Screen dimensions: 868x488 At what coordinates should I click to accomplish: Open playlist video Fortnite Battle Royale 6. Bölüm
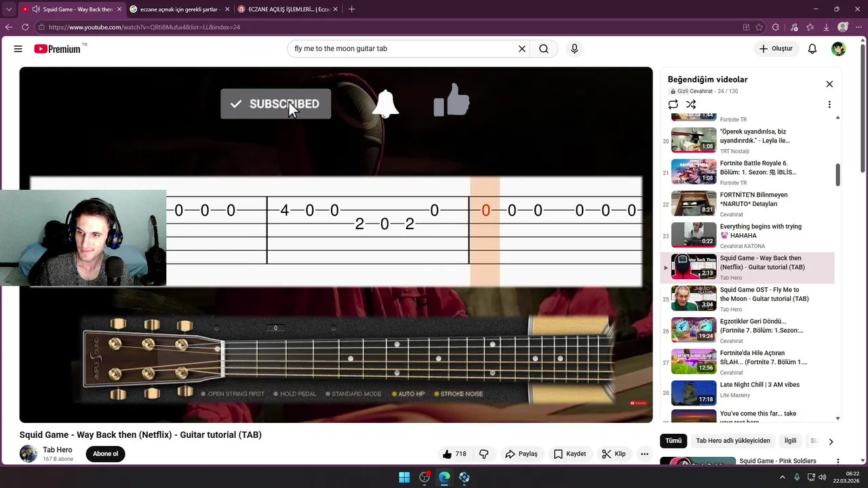747,173
